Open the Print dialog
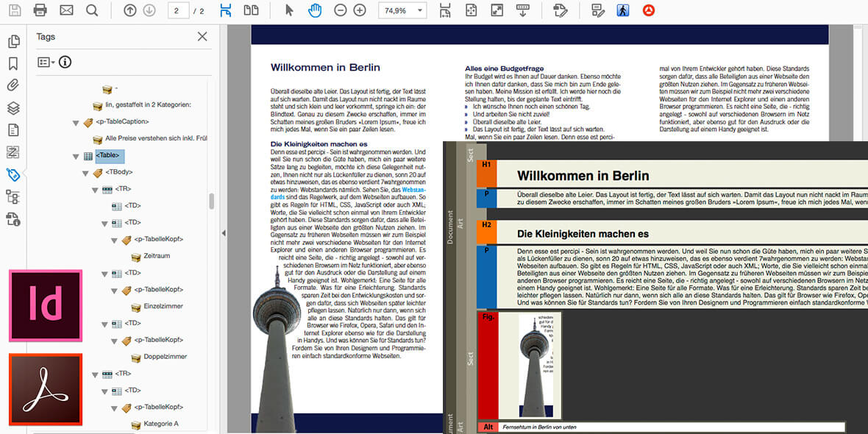 [x=41, y=10]
